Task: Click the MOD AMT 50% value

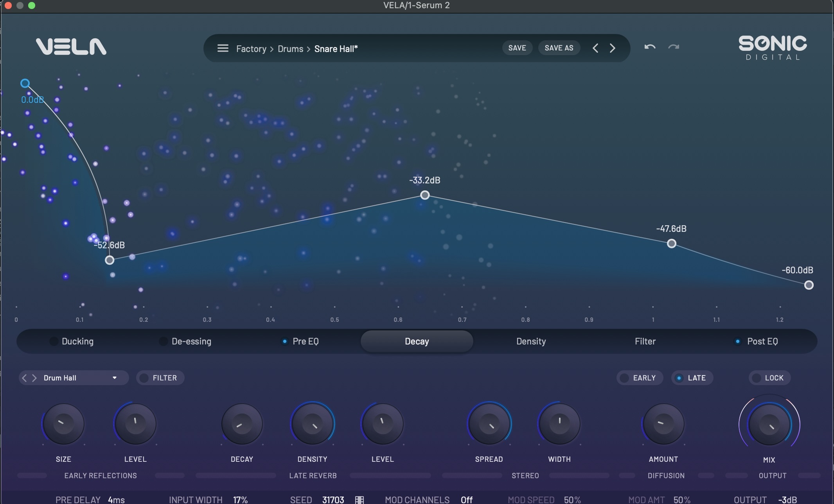Action: click(682, 500)
